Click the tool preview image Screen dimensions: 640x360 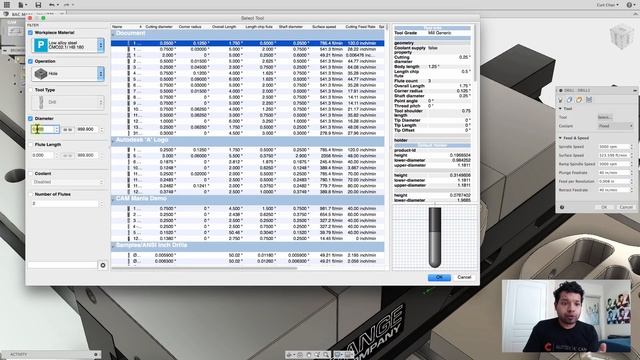(x=435, y=237)
